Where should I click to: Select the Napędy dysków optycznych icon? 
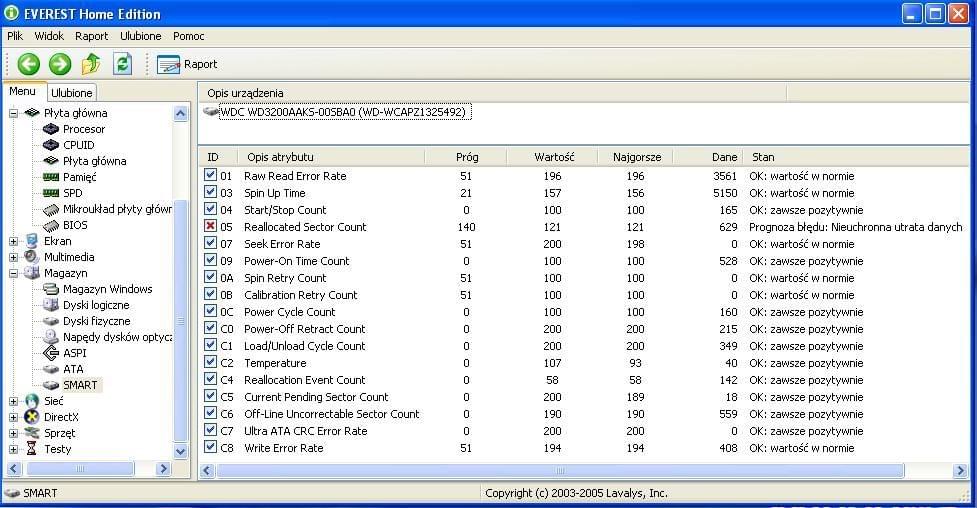[x=50, y=337]
